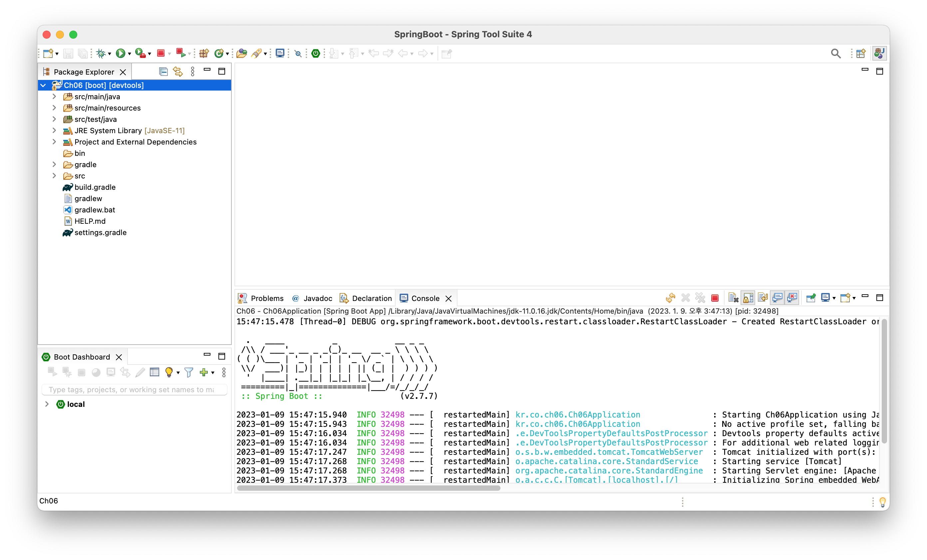Toggle Scroll Lock in Console toolbar
Image resolution: width=927 pixels, height=560 pixels.
748,298
